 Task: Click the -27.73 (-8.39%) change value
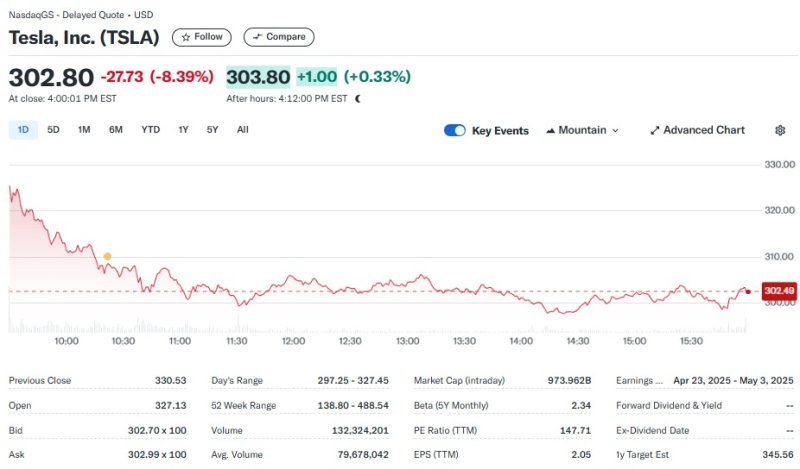pos(157,77)
